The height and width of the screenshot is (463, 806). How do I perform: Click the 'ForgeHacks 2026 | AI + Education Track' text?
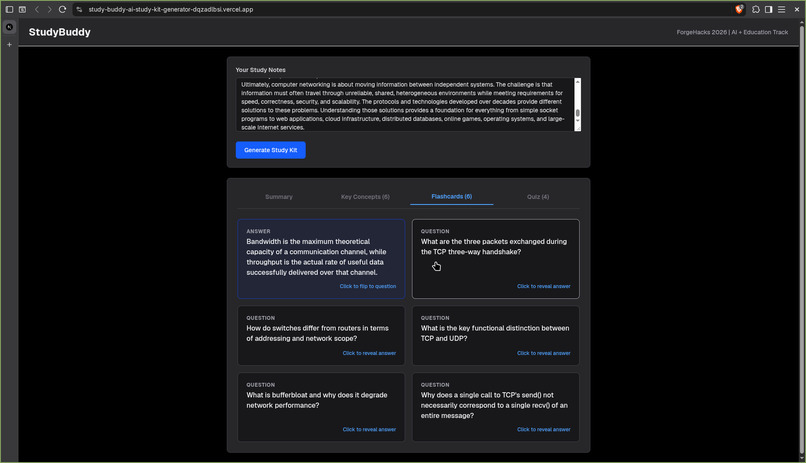pos(732,32)
